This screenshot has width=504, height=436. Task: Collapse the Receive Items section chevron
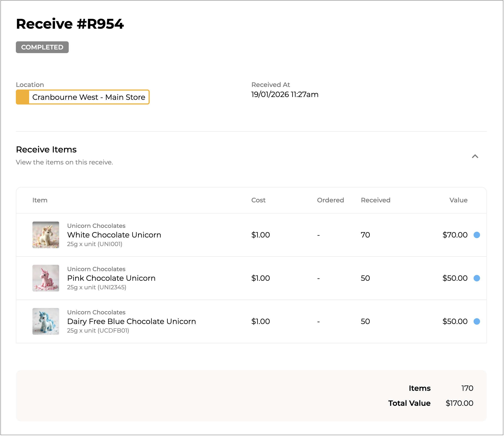tap(475, 156)
